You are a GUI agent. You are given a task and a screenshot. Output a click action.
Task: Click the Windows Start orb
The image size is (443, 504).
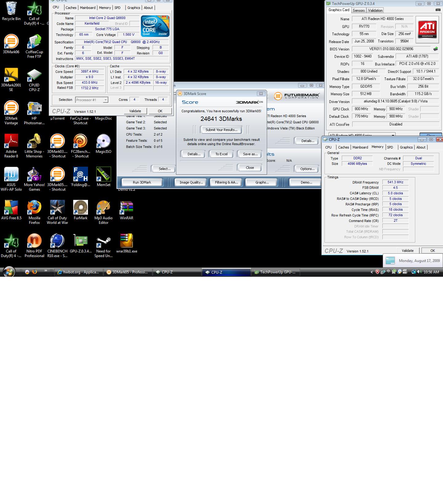coord(9,272)
